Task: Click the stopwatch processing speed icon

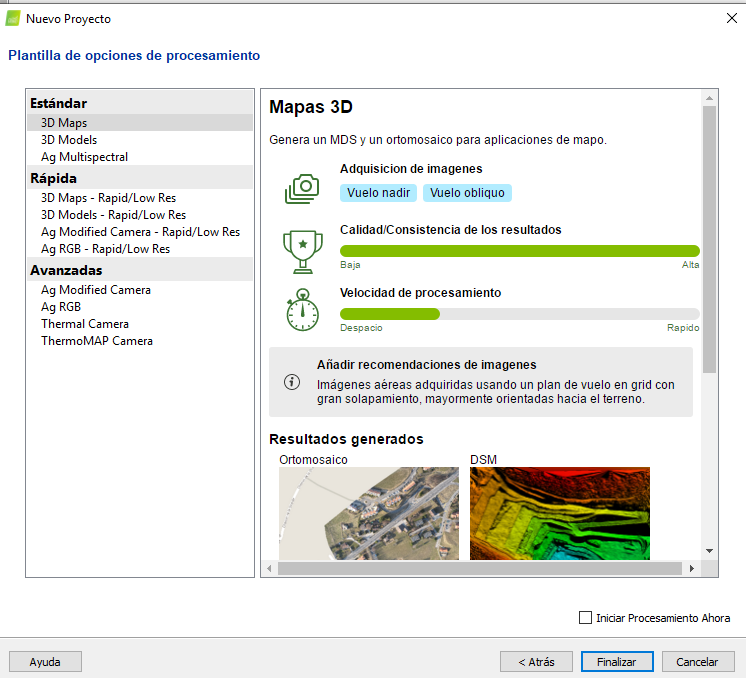Action: coord(303,310)
